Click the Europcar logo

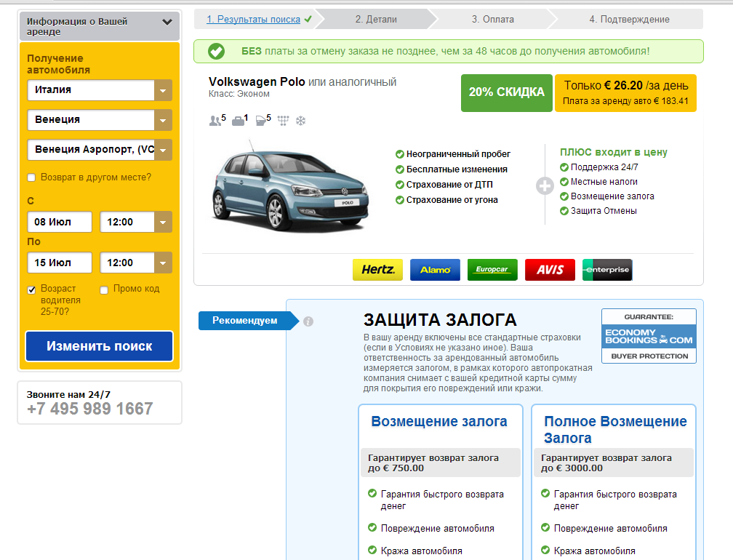coord(493,270)
